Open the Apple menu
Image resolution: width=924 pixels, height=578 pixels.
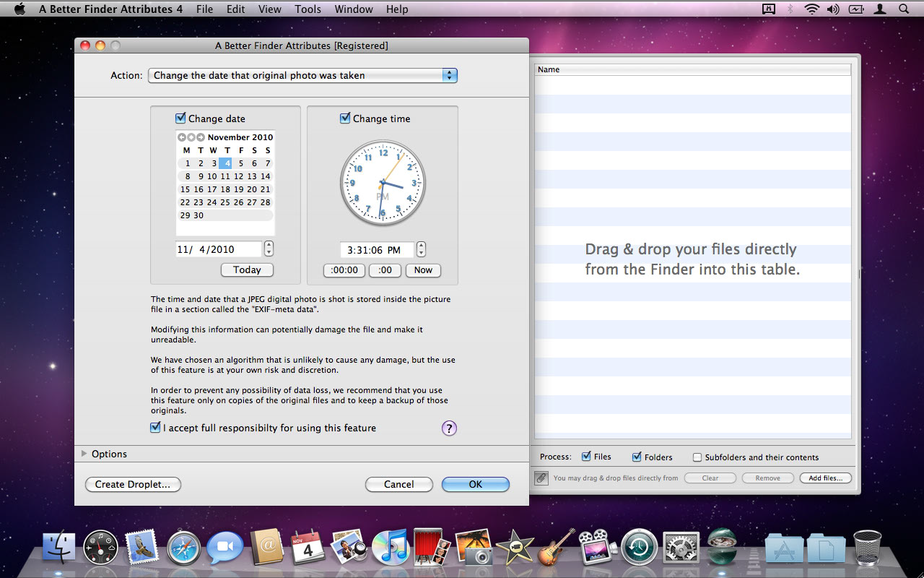coord(19,9)
